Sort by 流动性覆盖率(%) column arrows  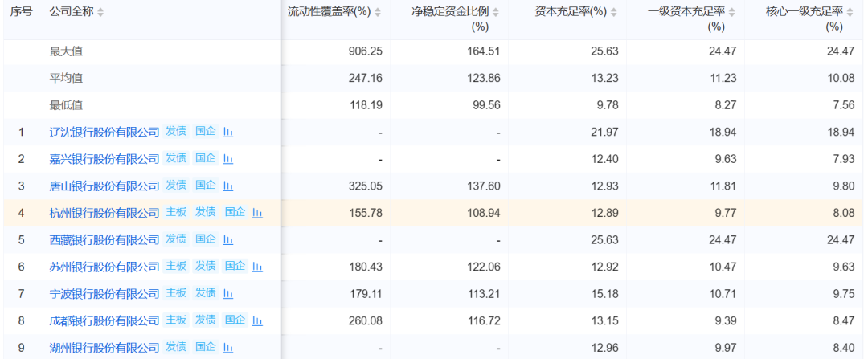click(x=377, y=12)
